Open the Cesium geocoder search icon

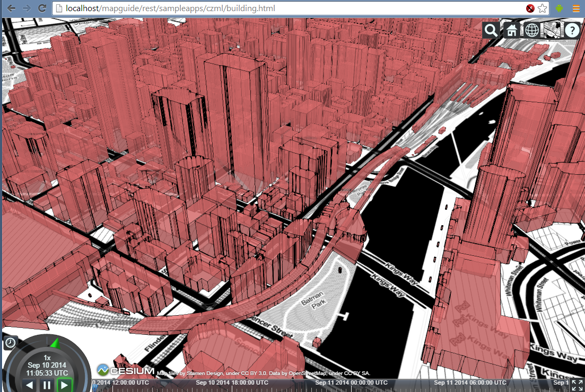[491, 30]
